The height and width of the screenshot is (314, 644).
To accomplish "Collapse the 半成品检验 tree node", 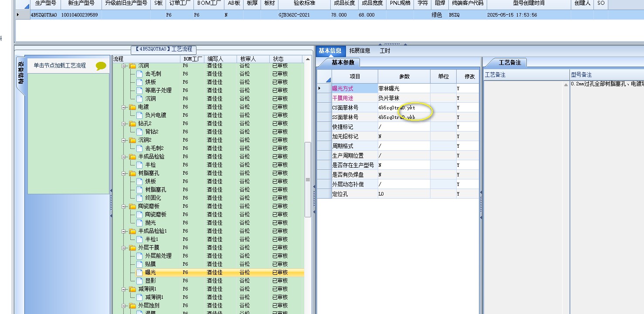I will (x=124, y=157).
